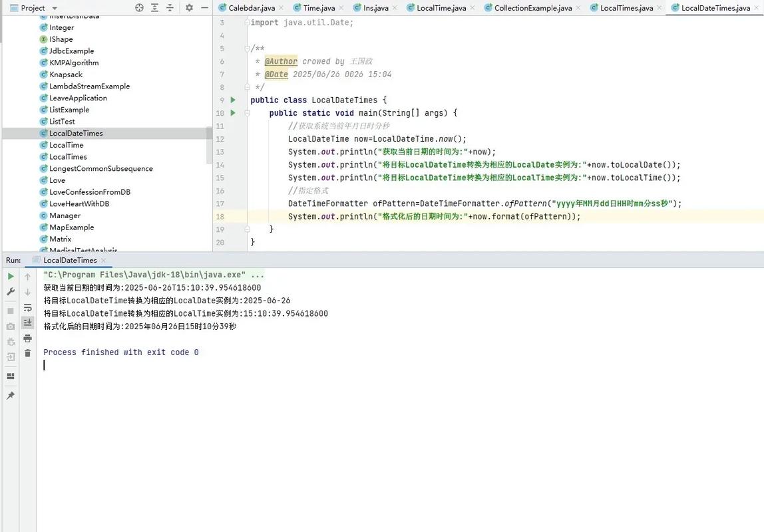This screenshot has height=532, width=764.
Task: Collapse all nodes in Project tree
Action: tap(169, 6)
